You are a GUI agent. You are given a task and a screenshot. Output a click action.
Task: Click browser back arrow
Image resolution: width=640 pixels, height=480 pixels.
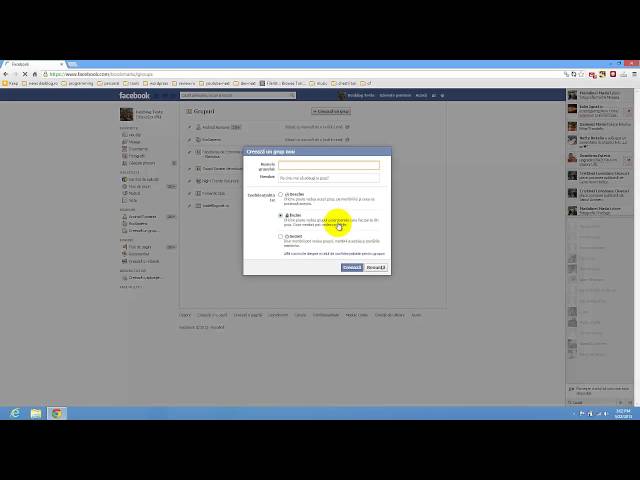click(6, 74)
